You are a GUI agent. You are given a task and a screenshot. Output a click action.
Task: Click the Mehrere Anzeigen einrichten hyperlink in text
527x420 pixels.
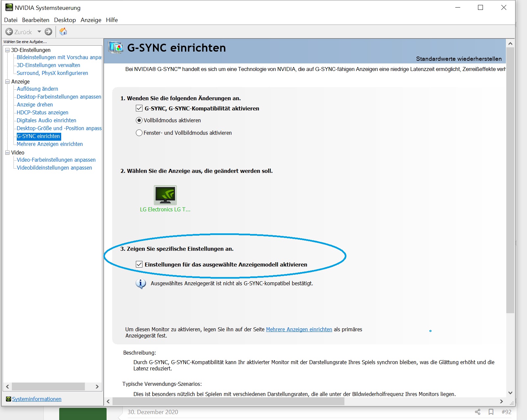pos(299,329)
